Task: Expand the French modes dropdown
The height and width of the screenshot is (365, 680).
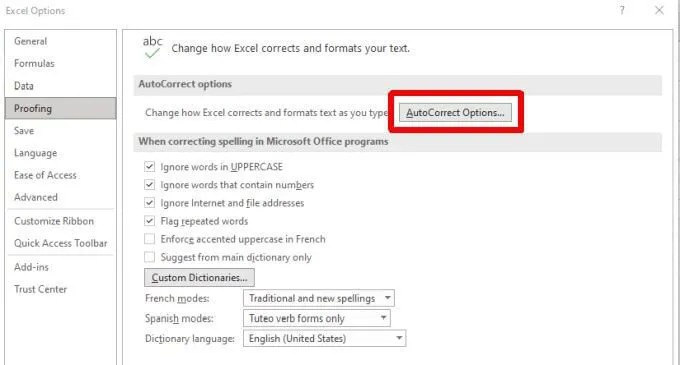Action: point(319,298)
